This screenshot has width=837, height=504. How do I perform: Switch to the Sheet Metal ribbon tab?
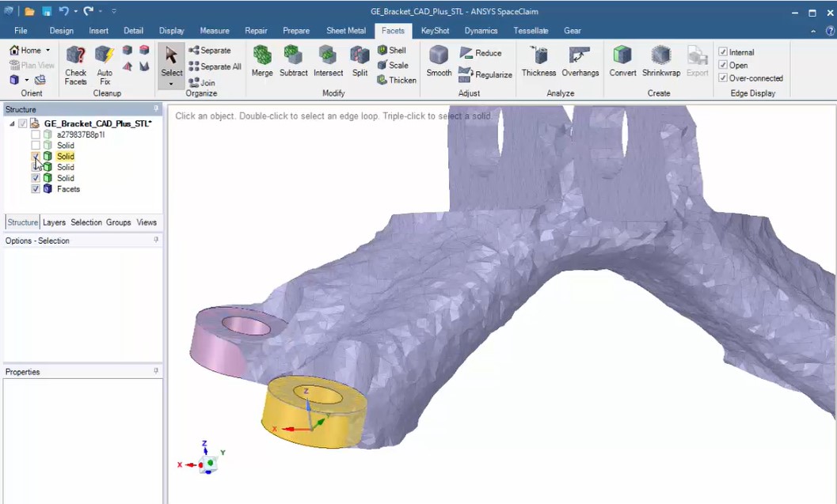(x=346, y=31)
